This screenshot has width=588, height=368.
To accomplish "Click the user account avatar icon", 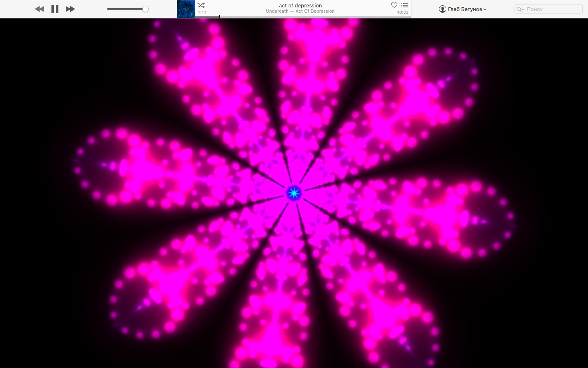I will click(x=442, y=9).
